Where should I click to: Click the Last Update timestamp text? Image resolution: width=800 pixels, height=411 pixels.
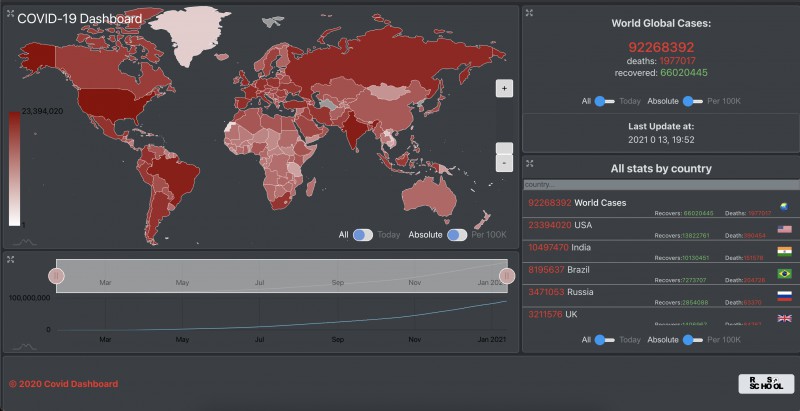click(661, 140)
